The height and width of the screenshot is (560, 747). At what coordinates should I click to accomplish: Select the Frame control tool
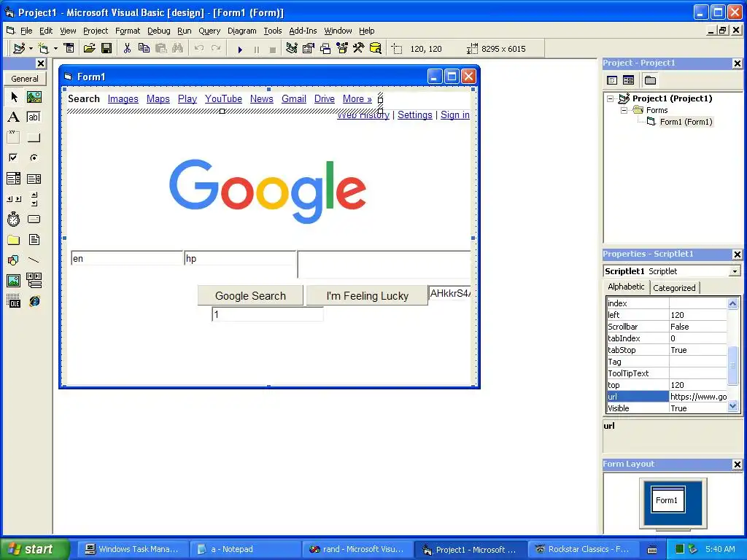click(x=14, y=138)
